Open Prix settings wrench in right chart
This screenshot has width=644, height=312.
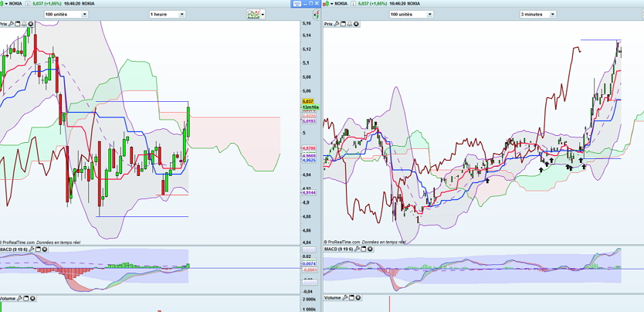point(337,24)
